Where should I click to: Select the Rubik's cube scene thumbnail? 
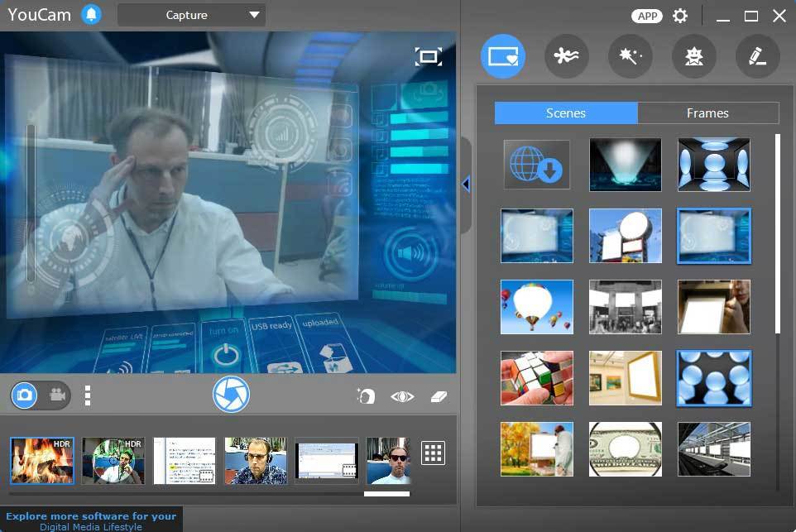point(536,380)
